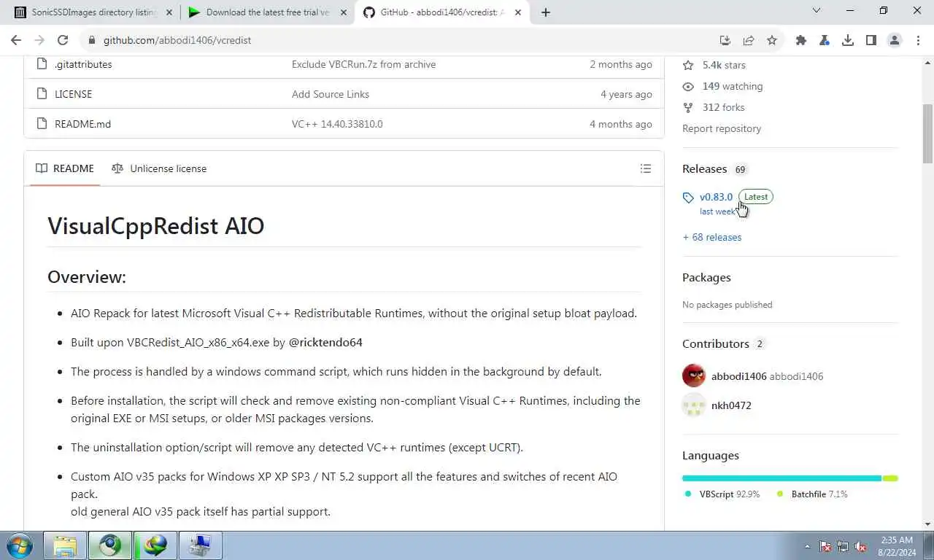Open a new browser tab
This screenshot has width=934, height=560.
(545, 12)
